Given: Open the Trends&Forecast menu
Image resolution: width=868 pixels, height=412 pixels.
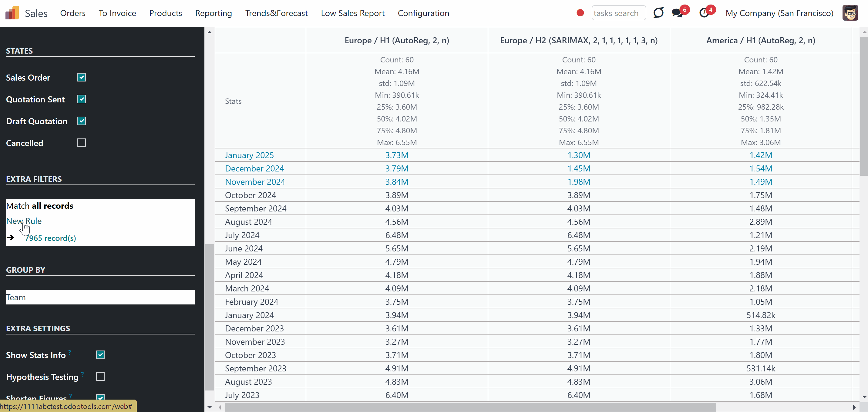Looking at the screenshot, I should (276, 13).
